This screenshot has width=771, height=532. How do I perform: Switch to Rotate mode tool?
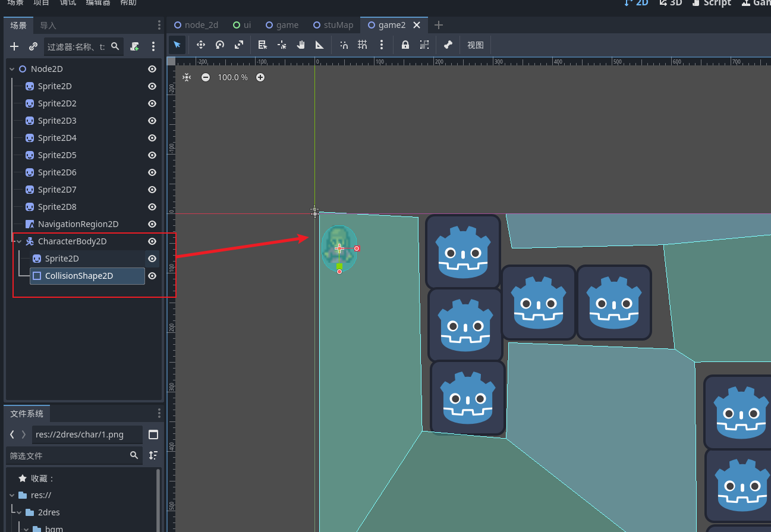click(220, 45)
